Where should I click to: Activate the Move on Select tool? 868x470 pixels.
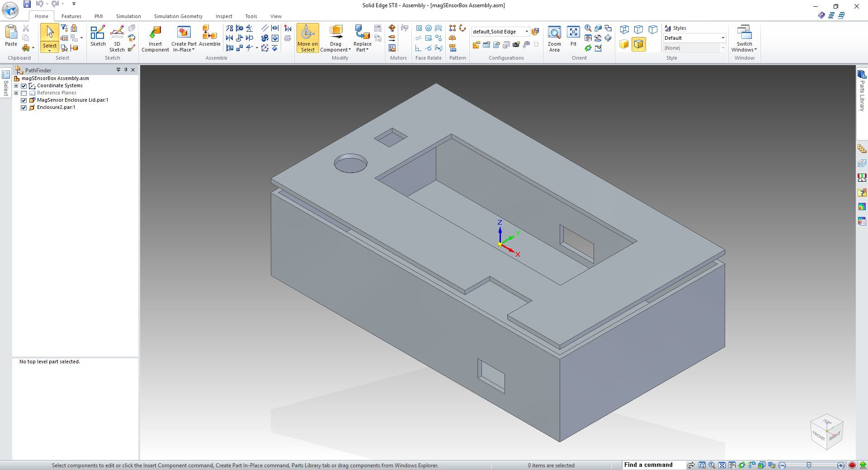tap(307, 38)
